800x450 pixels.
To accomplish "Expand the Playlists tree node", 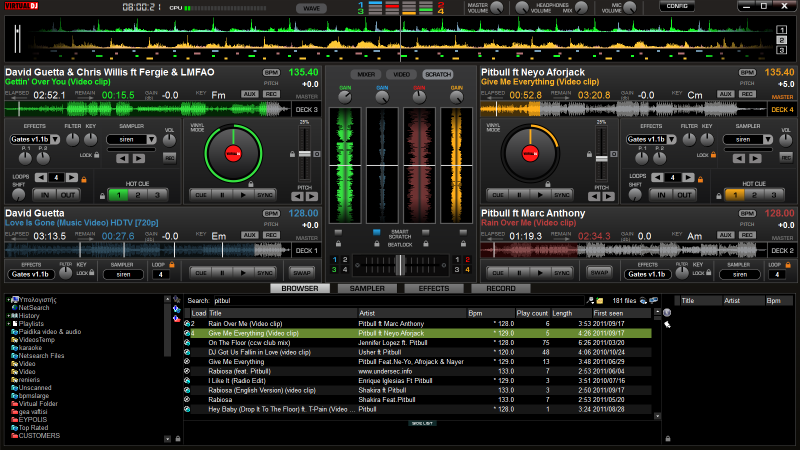I will point(9,323).
